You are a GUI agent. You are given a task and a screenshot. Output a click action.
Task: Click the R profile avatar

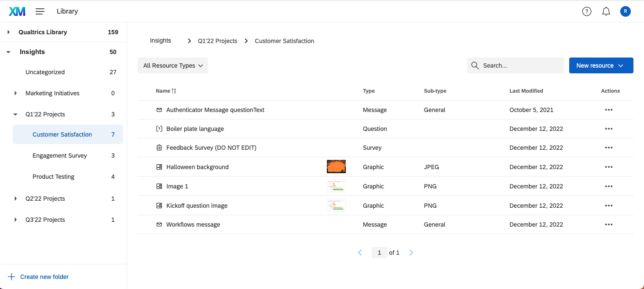[x=625, y=11]
